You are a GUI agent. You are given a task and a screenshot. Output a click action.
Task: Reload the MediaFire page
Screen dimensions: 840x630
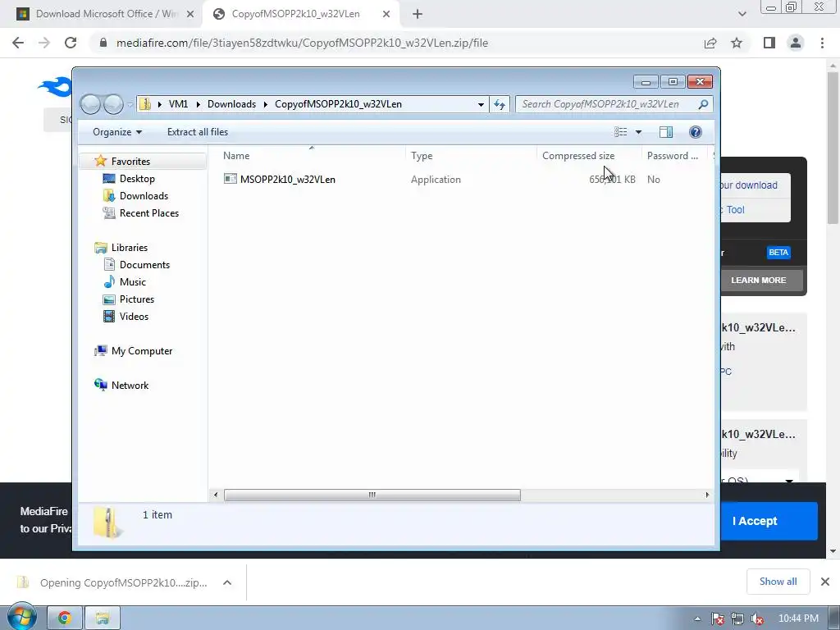[71, 43]
